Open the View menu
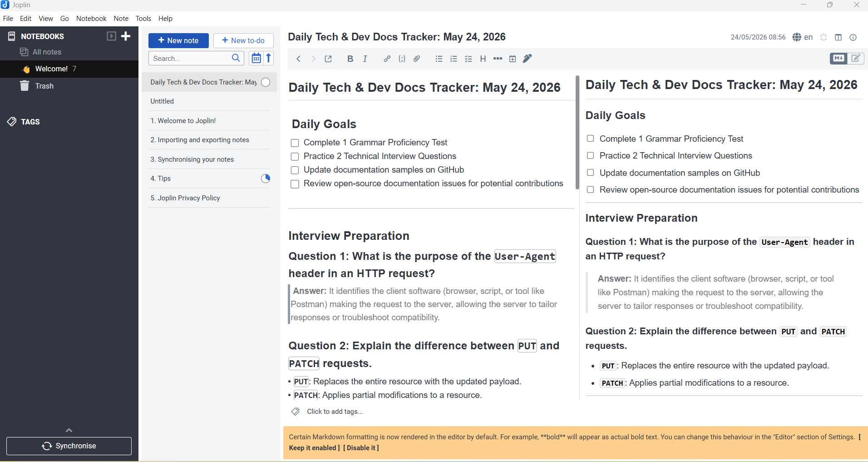Screen dimensions: 868x462 click(46, 19)
